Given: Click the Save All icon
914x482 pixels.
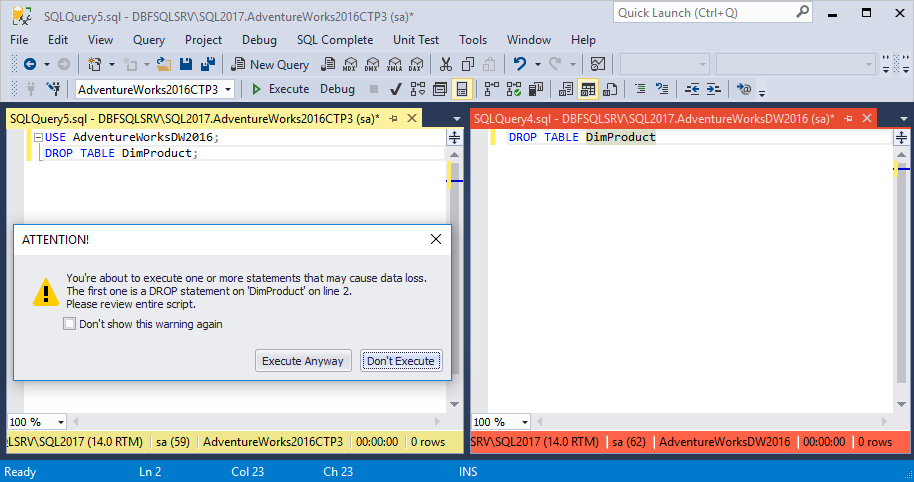Looking at the screenshot, I should tap(208, 64).
